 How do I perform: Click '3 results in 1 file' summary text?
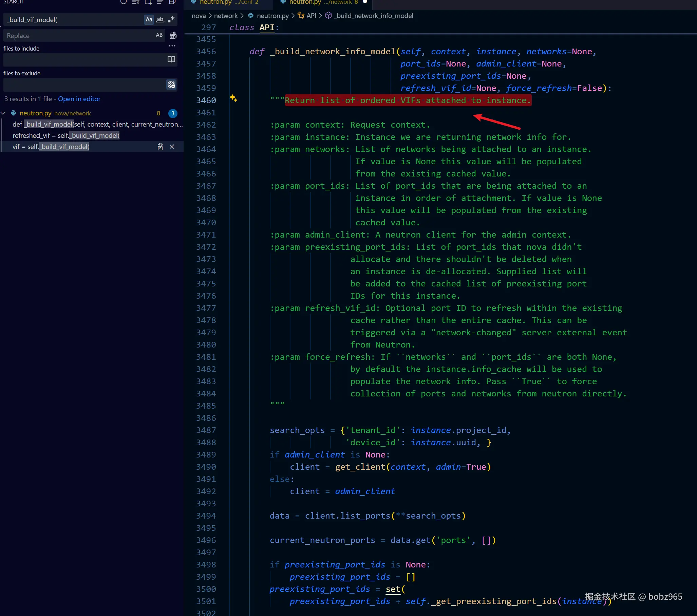[28, 99]
